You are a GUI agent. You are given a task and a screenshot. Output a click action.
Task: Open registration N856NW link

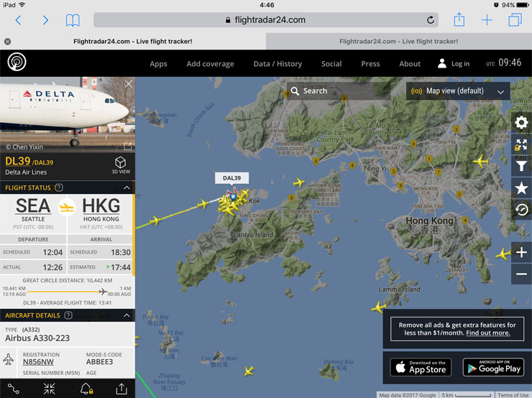click(38, 362)
